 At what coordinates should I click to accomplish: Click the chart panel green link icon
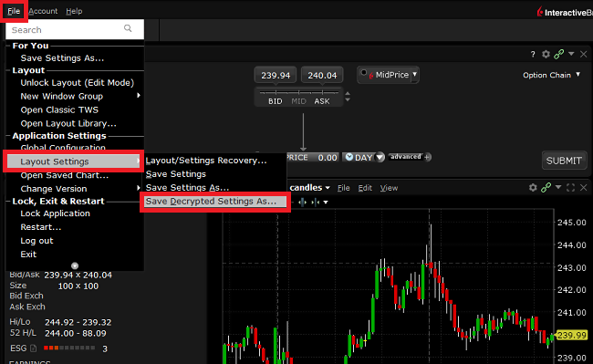[x=546, y=188]
